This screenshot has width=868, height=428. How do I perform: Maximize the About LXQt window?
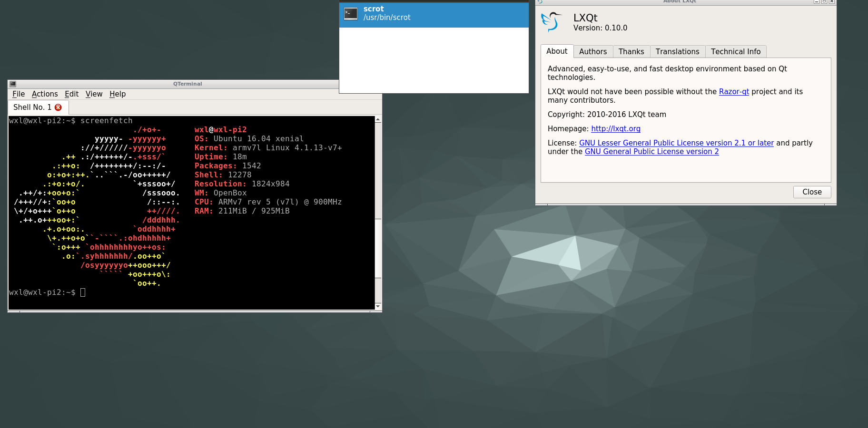coord(824,2)
